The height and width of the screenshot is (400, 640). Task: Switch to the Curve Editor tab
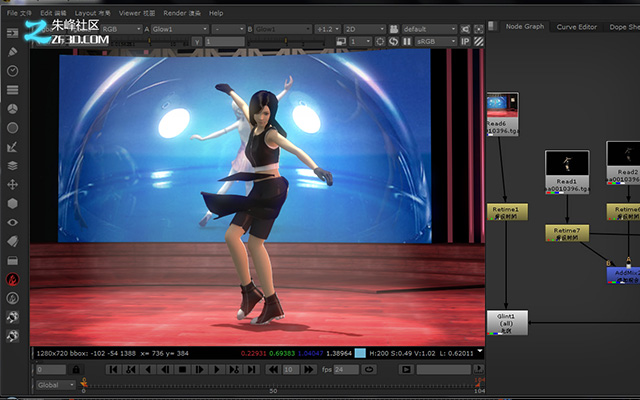576,27
